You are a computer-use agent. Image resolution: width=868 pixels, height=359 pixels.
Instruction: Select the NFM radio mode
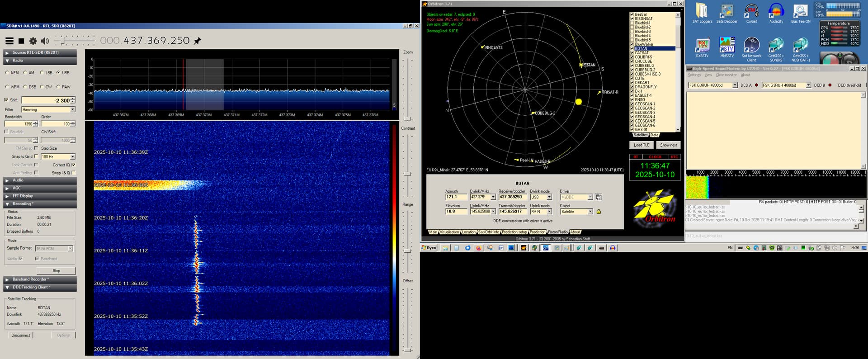pos(7,73)
